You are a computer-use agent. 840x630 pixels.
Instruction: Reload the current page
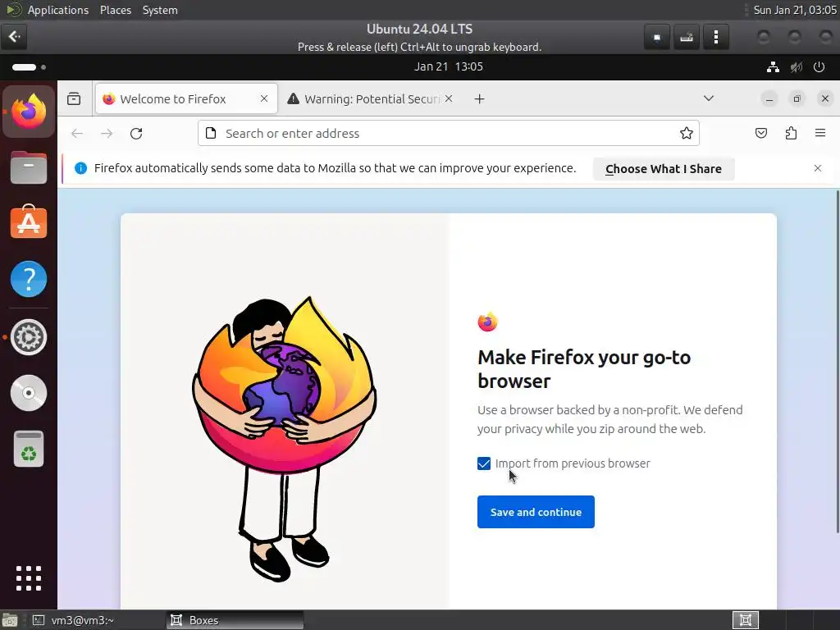coord(136,134)
